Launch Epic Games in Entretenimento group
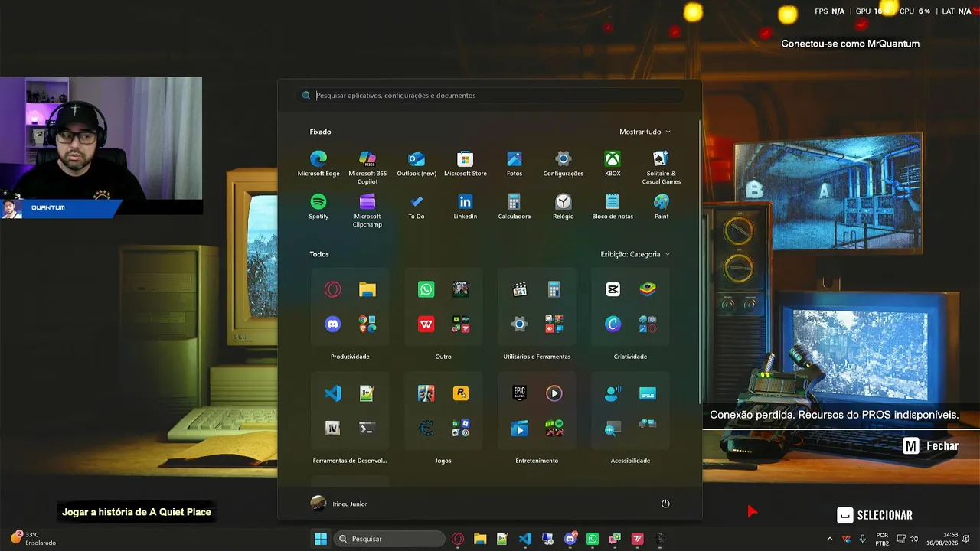The image size is (980, 551). (520, 393)
